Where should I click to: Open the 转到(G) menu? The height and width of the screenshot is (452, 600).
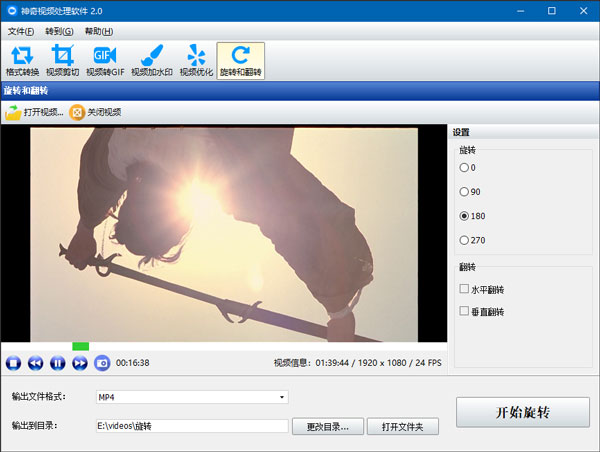click(59, 31)
